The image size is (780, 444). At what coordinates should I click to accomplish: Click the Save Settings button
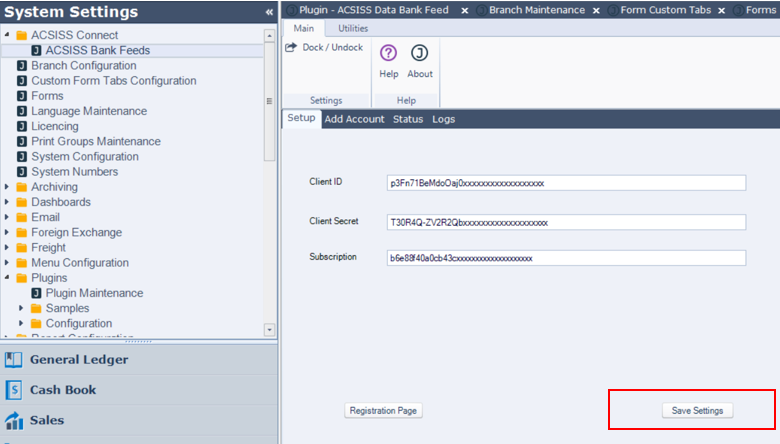pos(697,410)
